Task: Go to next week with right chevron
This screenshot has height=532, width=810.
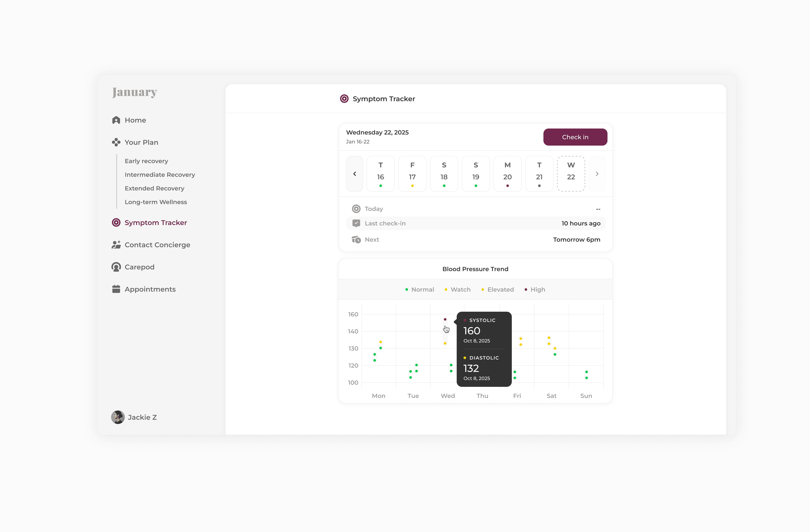Action: (x=597, y=174)
